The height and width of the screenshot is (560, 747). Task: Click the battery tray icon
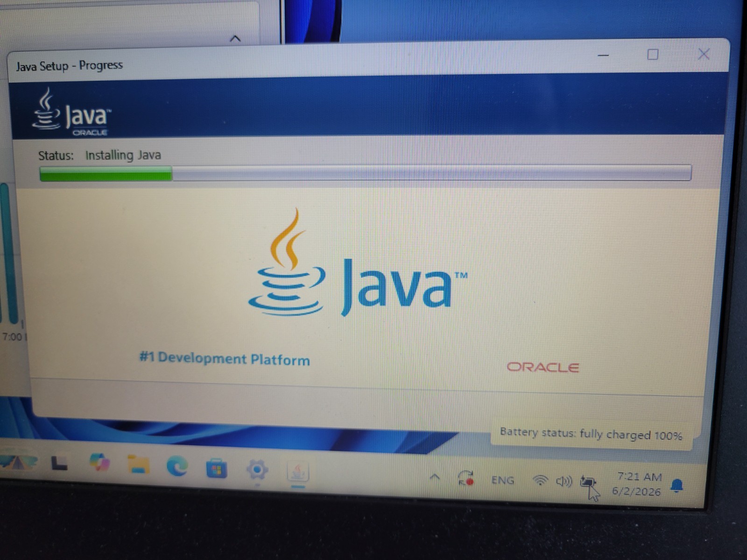(587, 481)
